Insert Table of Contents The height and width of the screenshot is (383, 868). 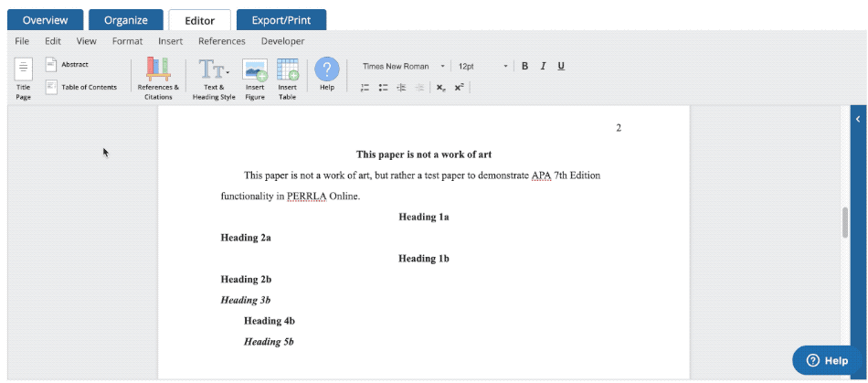pyautogui.click(x=81, y=87)
